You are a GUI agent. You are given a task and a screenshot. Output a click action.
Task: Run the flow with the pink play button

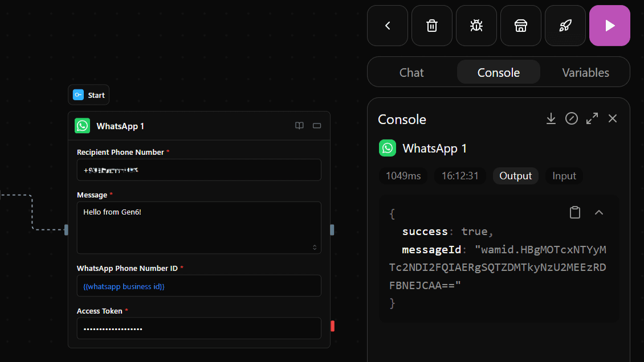(609, 25)
